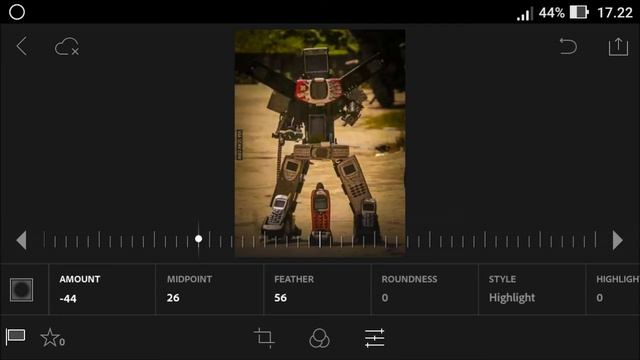Tap the circle icon in status bar
This screenshot has height=360, width=640.
(17, 12)
